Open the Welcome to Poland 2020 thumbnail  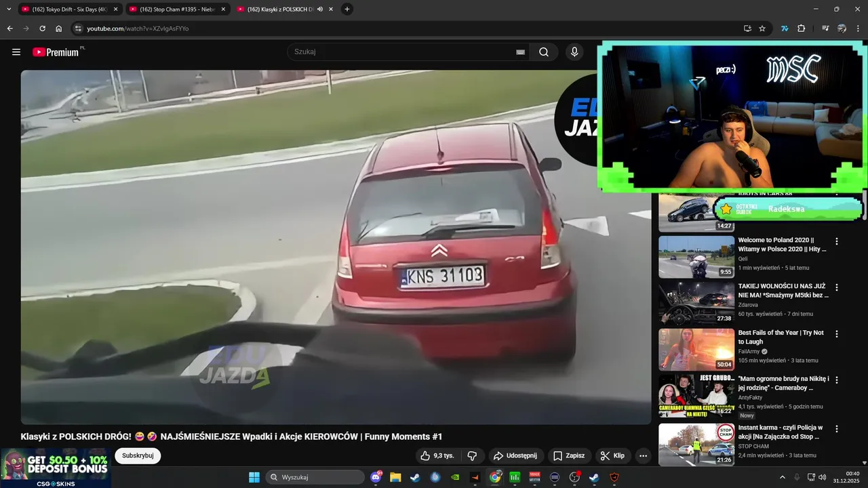(x=696, y=257)
